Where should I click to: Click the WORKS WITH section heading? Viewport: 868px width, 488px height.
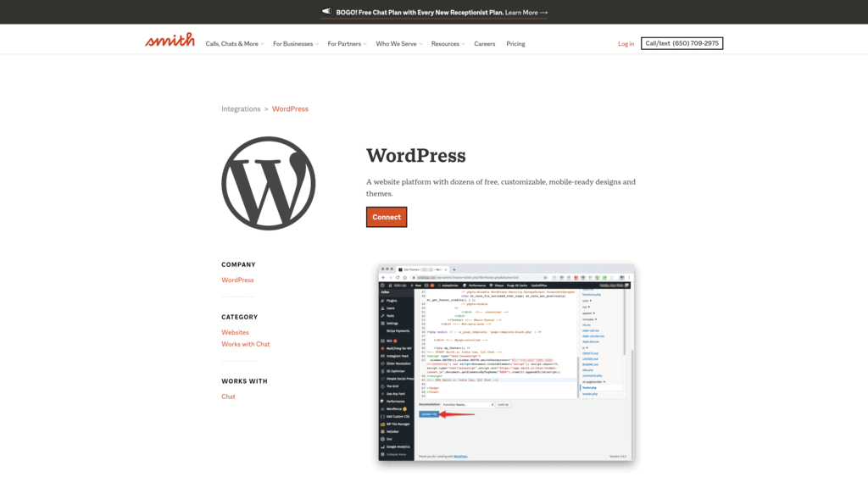pyautogui.click(x=245, y=382)
